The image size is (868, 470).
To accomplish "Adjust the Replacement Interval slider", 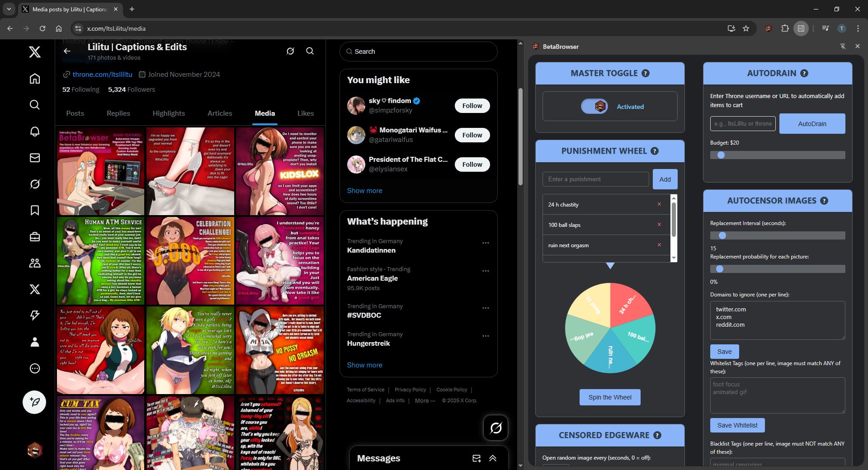I will tap(777, 235).
